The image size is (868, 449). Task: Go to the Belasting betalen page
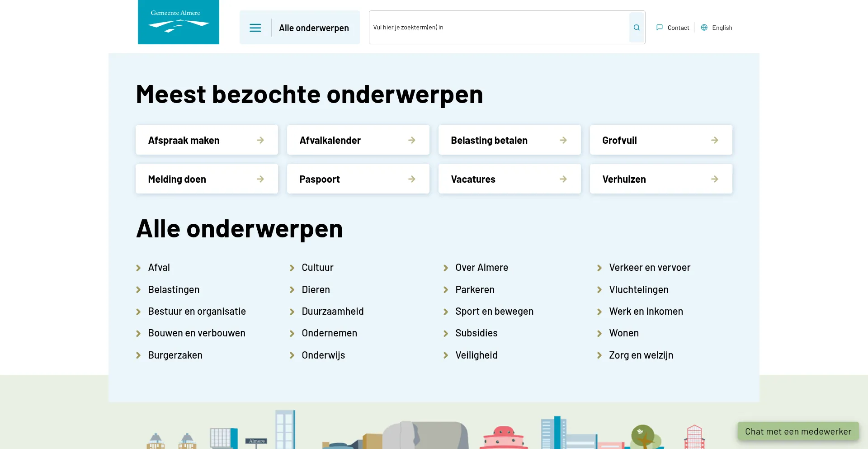pos(509,140)
